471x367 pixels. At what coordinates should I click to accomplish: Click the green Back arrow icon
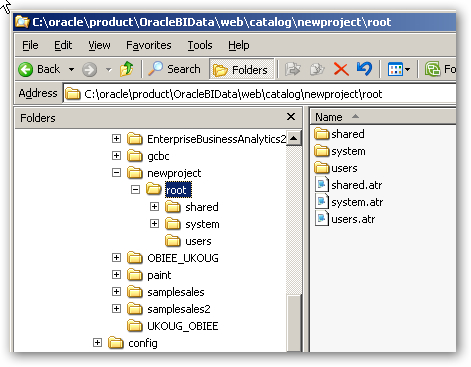26,70
